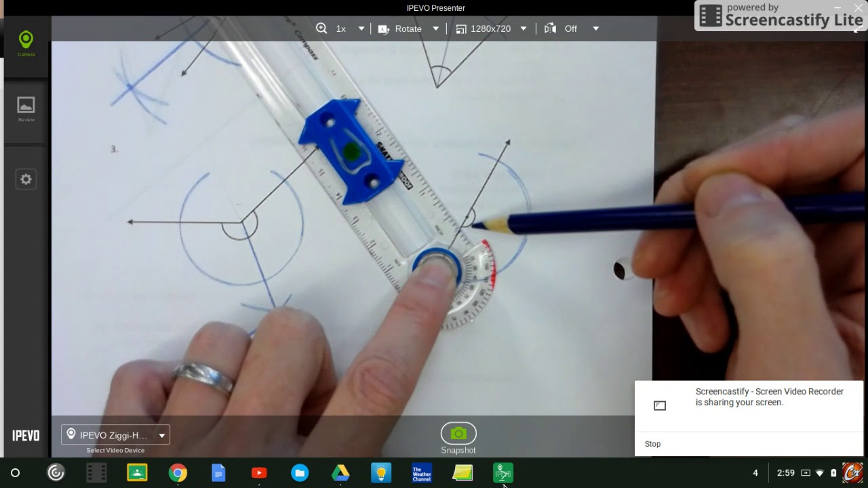Take a Snapshot with camera button
Viewport: 868px width, 488px height.
tap(458, 433)
